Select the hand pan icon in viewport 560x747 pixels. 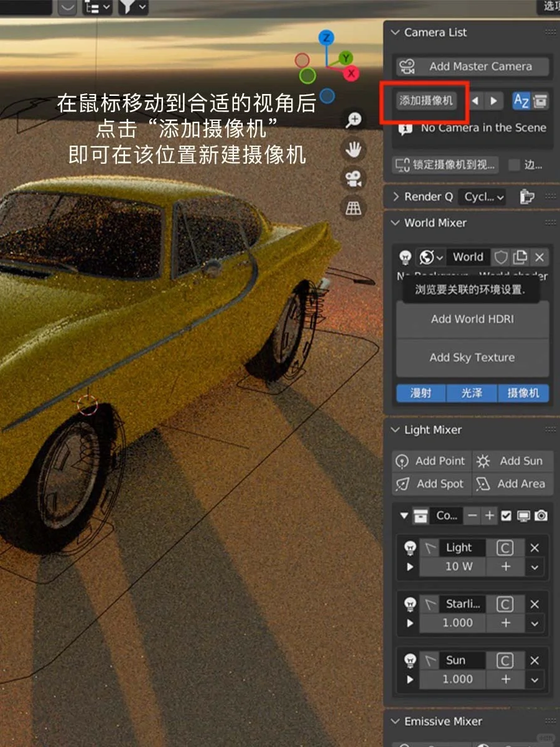point(353,149)
